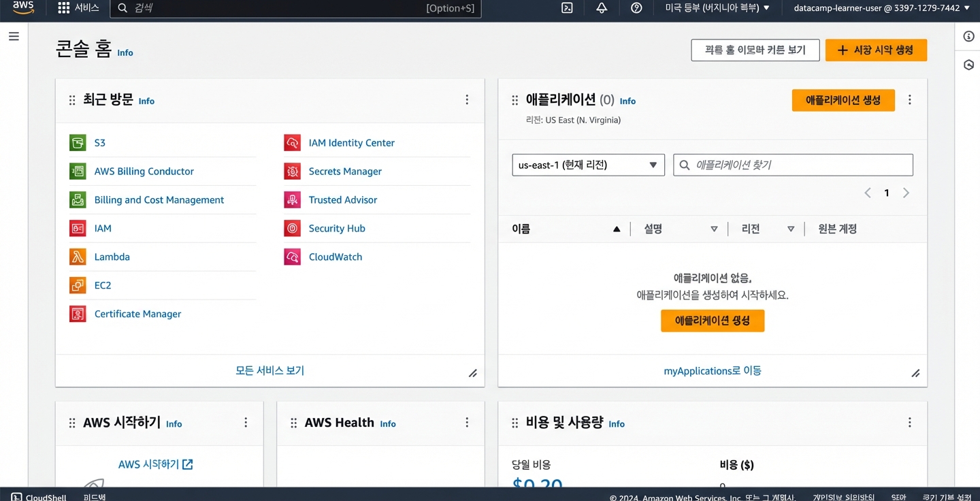The width and height of the screenshot is (980, 501).
Task: Click the Certificate Manager icon
Action: click(x=78, y=314)
